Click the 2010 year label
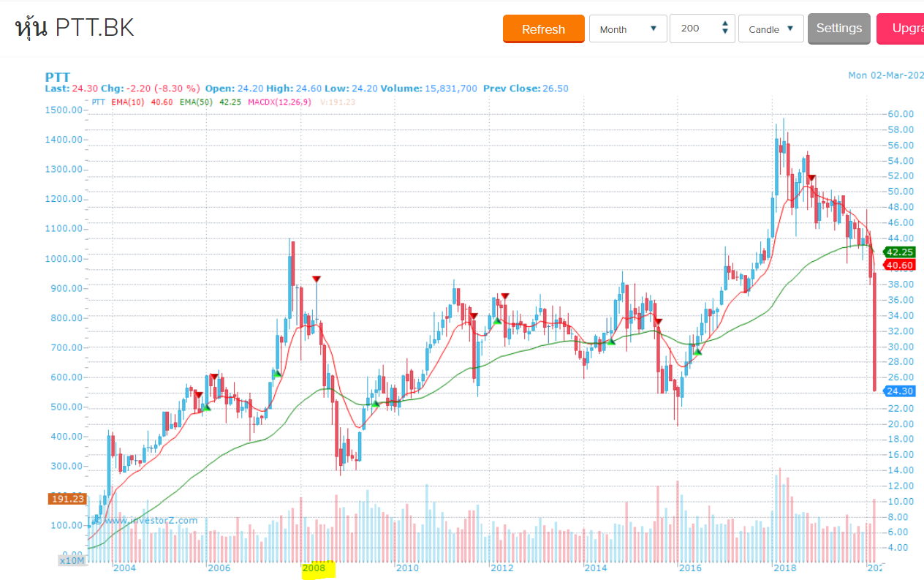This screenshot has width=924, height=580. (x=407, y=568)
